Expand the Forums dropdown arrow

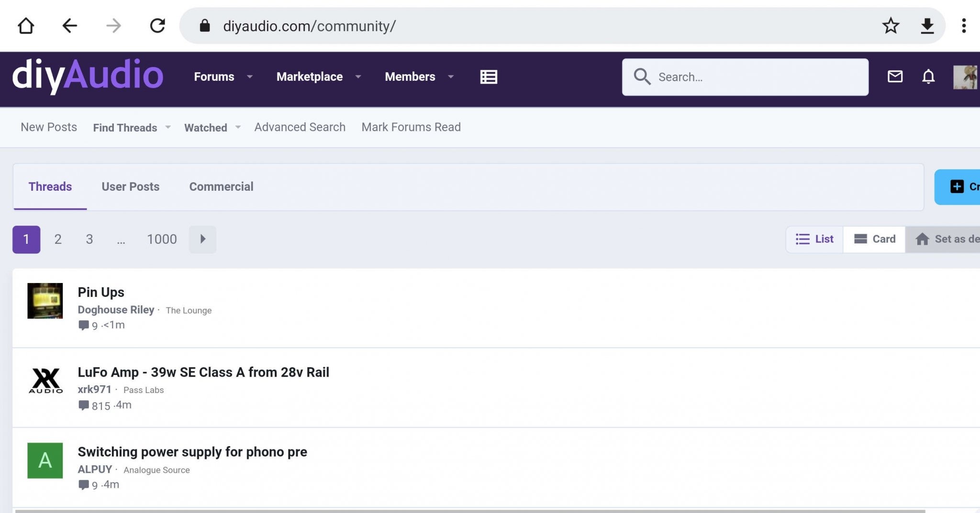click(250, 76)
